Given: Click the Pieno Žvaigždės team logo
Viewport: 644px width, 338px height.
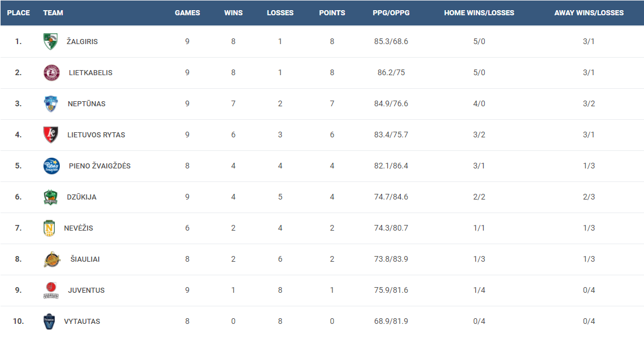Looking at the screenshot, I should (51, 166).
